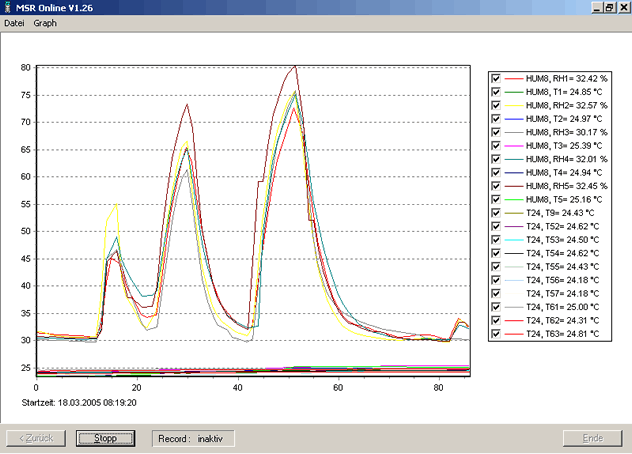This screenshot has height=454, width=632.
Task: Toggle the HUM8 T1 series checkbox
Action: point(496,92)
